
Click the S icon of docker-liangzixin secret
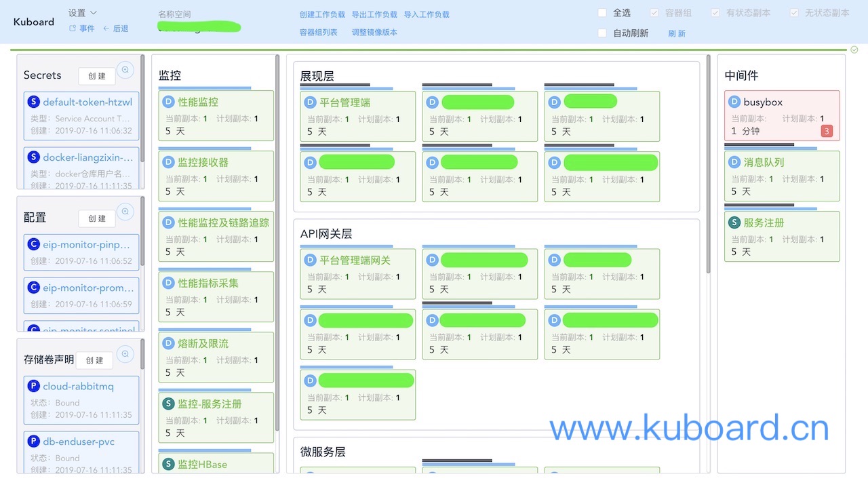[33, 157]
